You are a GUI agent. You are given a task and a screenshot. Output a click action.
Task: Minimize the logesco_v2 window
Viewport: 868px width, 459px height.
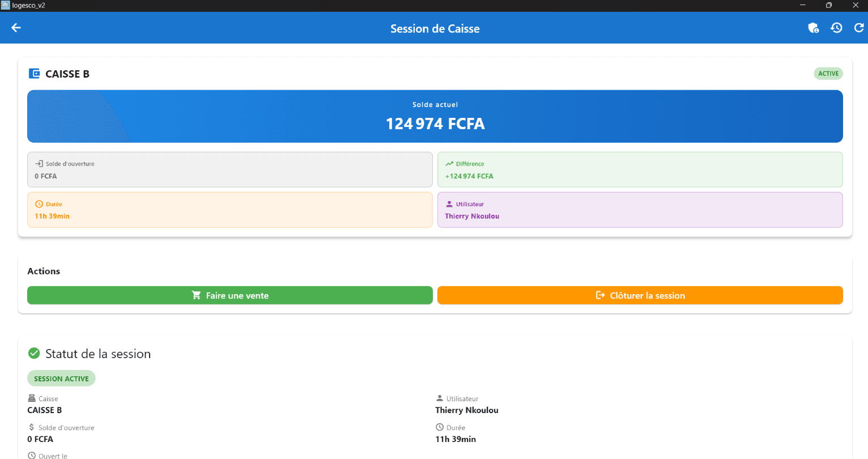(x=803, y=5)
